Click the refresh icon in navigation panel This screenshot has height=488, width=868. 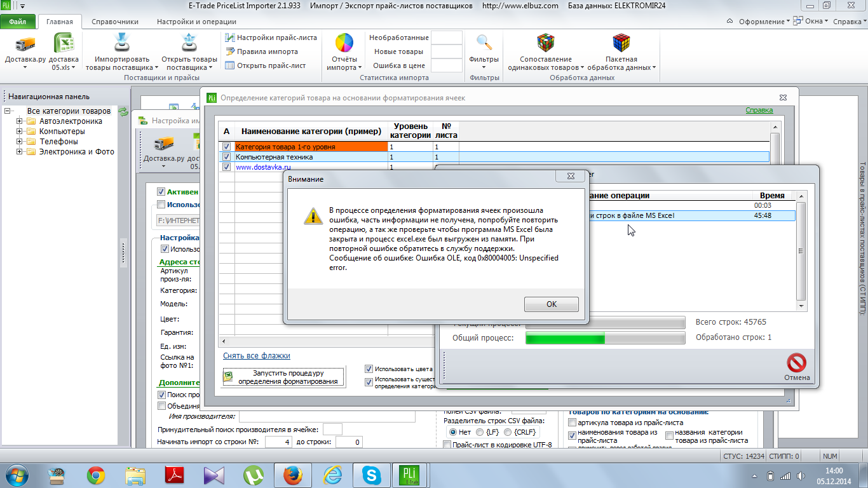(124, 111)
